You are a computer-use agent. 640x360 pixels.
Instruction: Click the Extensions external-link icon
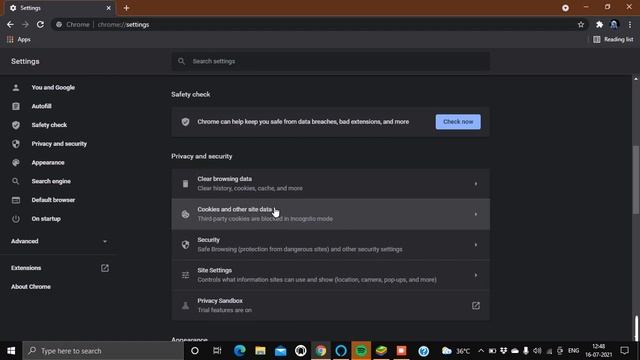click(105, 268)
